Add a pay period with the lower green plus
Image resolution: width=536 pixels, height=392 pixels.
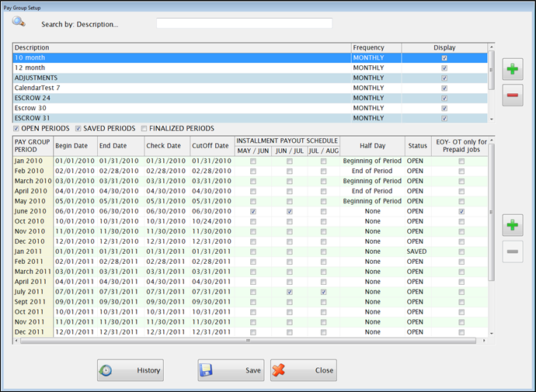(x=513, y=225)
